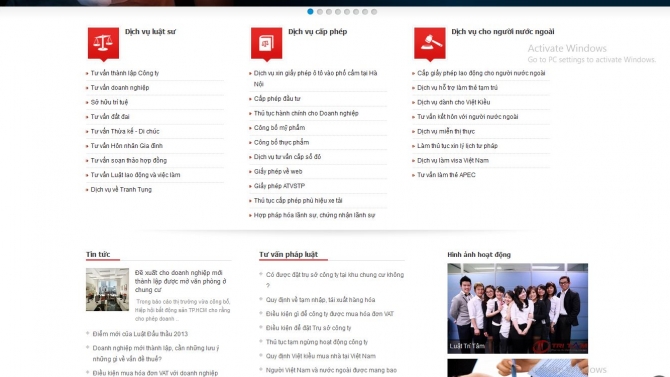Open Thủ tục cấp phép phù hiệu xe tải
This screenshot has width=670, height=377.
coord(298,200)
